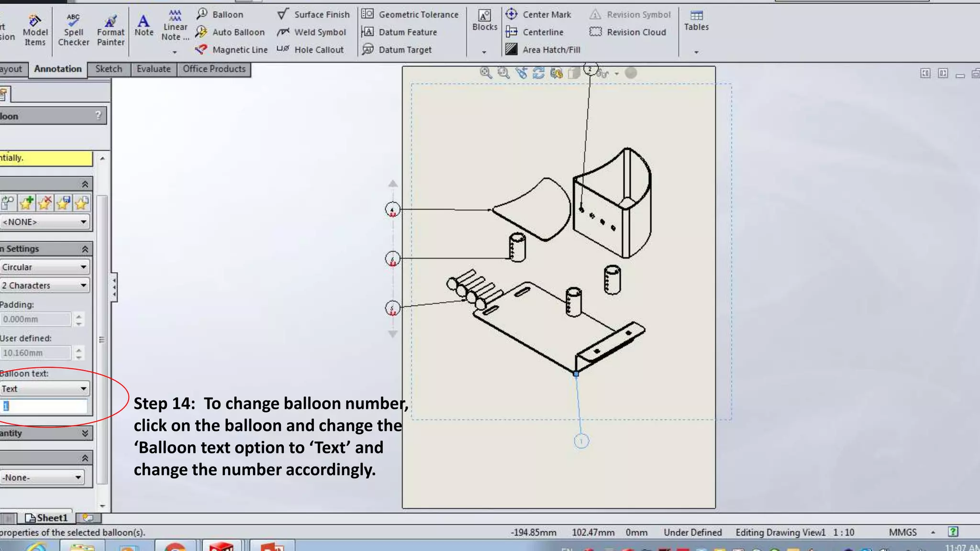The height and width of the screenshot is (551, 980).
Task: Select the Geometric Tolerance tool
Action: 410,14
